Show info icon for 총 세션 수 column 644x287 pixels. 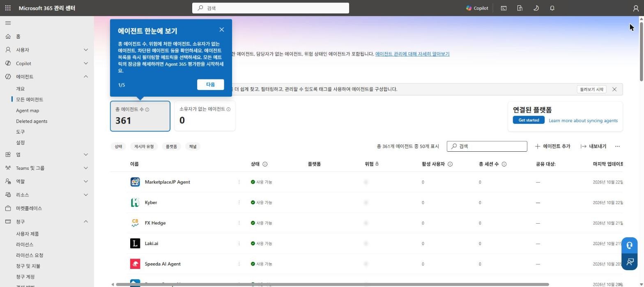[x=504, y=164]
